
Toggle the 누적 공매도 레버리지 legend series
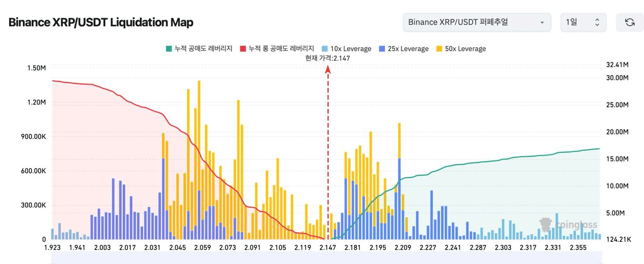[199, 49]
